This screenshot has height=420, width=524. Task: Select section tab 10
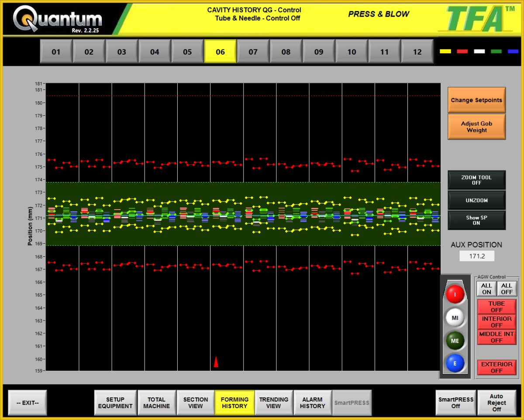(x=352, y=52)
